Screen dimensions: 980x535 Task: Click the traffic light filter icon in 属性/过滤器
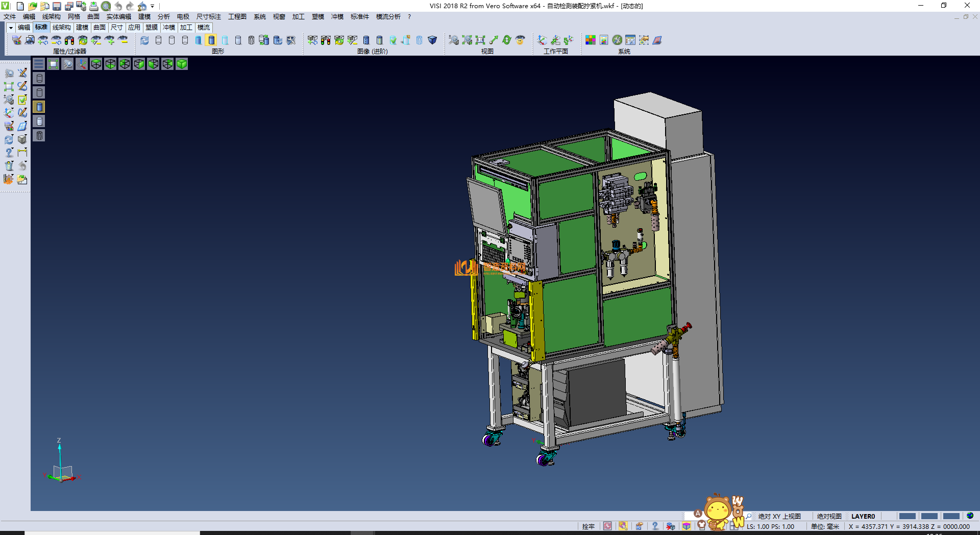pyautogui.click(x=69, y=40)
